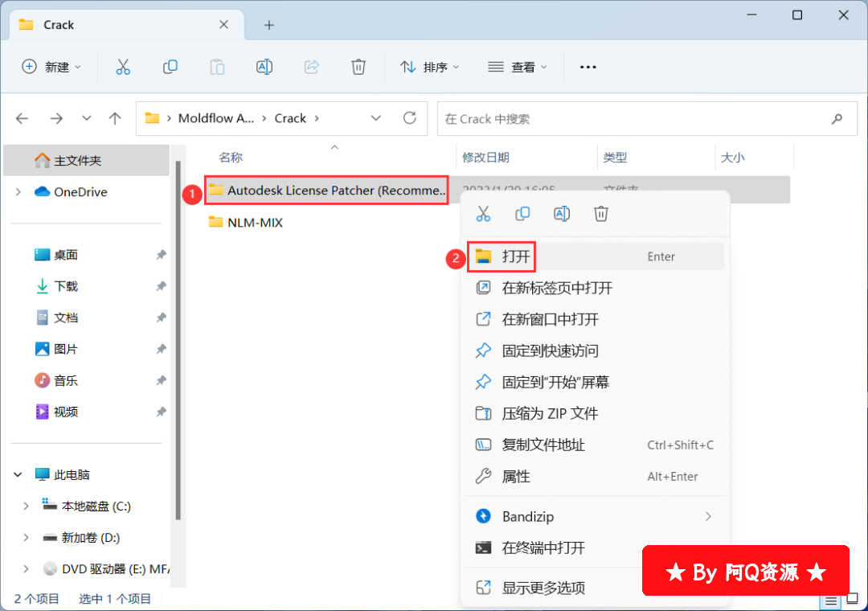The height and width of the screenshot is (611, 868).
Task: Expand the address bar history dropdown
Action: pos(376,118)
